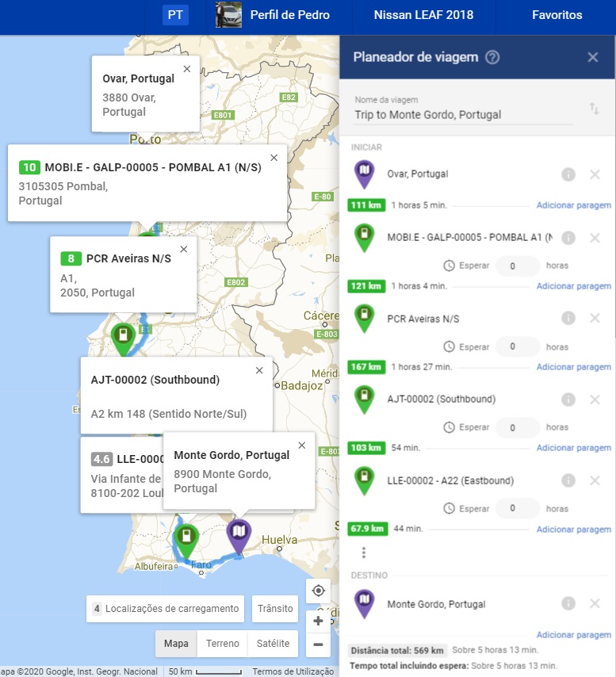Switch to the Terreno view

click(222, 644)
